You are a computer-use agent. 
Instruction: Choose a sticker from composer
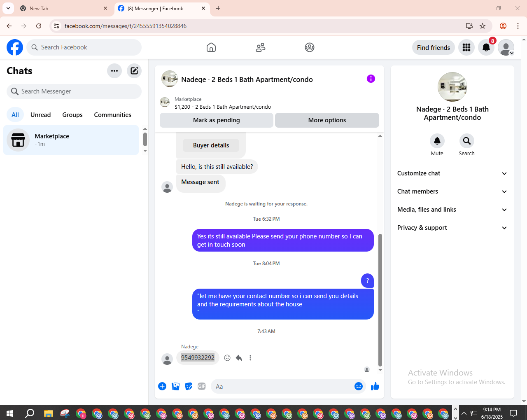pos(189,386)
